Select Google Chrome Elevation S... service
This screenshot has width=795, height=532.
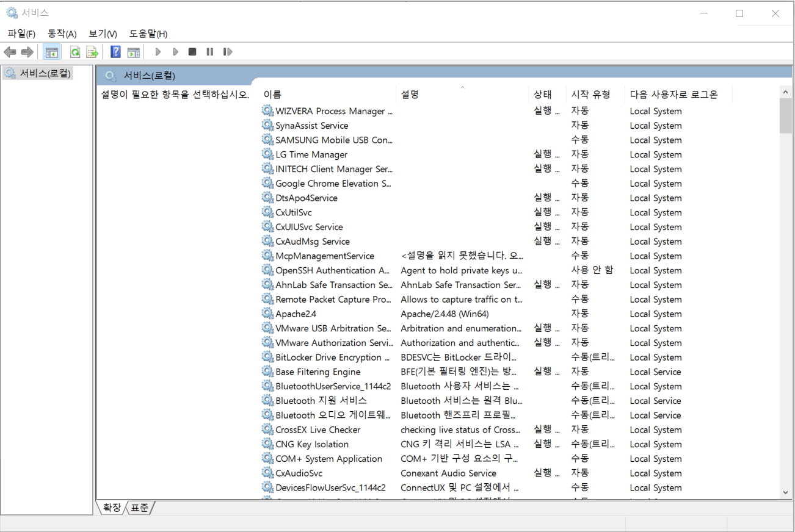coord(333,183)
